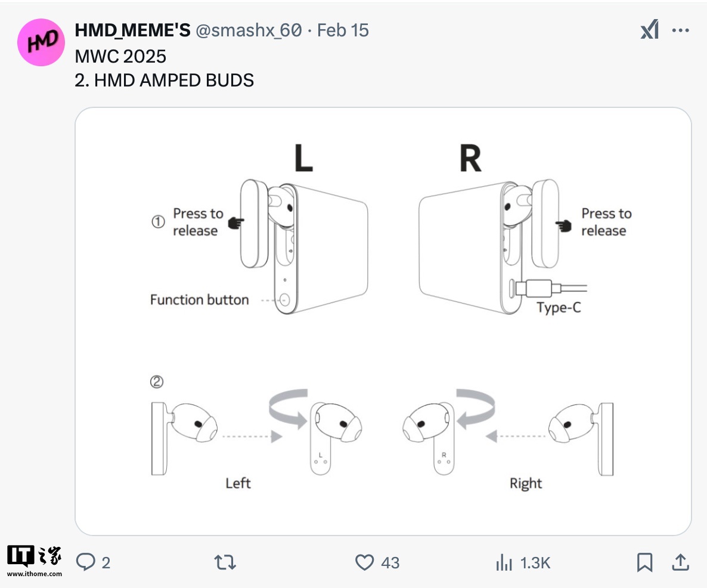Open Grok explanation icon on the post
Viewport: 707px width, 588px height.
pos(650,30)
